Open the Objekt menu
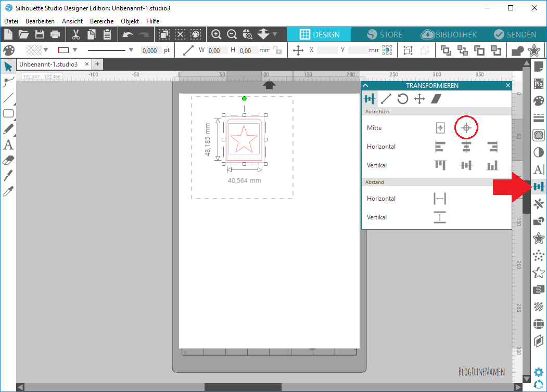 tap(130, 21)
